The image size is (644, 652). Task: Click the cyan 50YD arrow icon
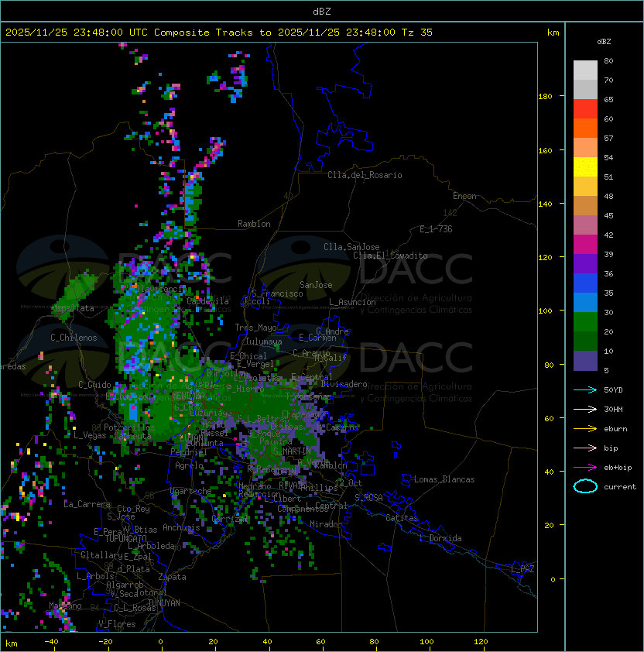pyautogui.click(x=585, y=390)
